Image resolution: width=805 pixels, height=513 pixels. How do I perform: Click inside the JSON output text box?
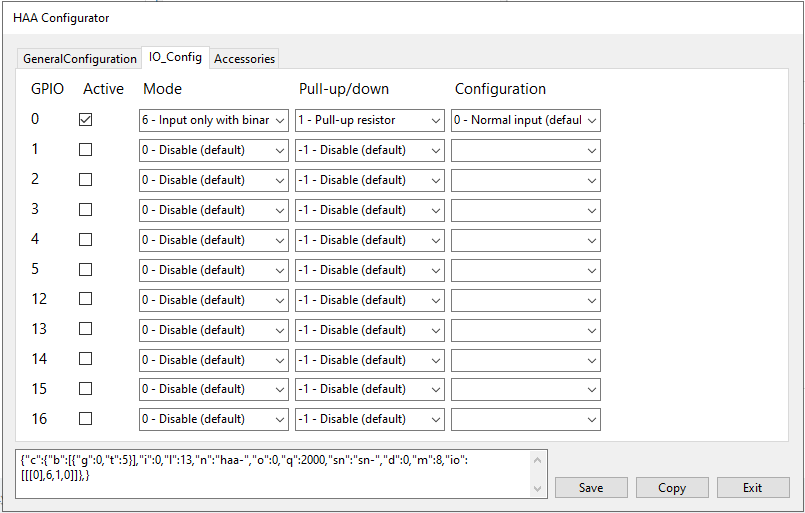[x=270, y=474]
